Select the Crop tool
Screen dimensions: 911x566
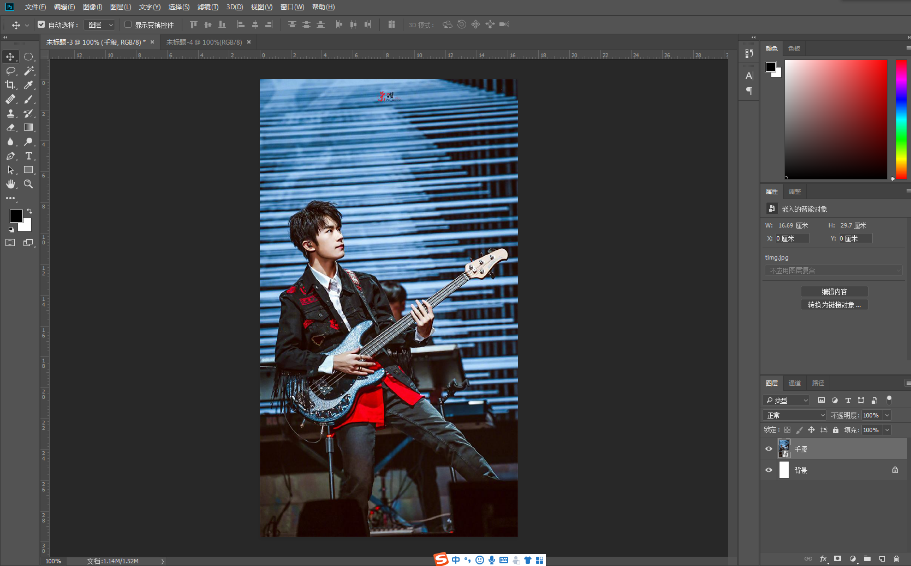coord(10,85)
